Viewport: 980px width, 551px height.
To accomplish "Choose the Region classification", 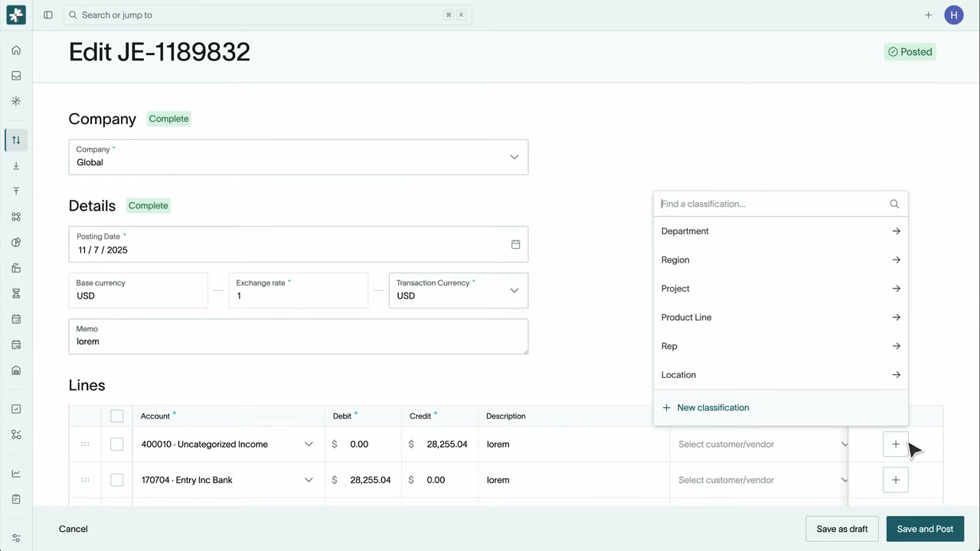I will click(x=781, y=260).
